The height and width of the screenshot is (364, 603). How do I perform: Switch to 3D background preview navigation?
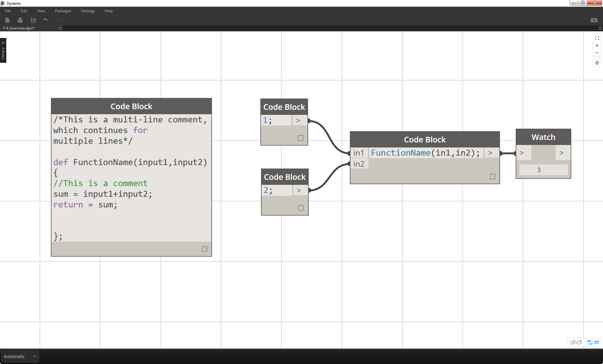[x=576, y=342]
